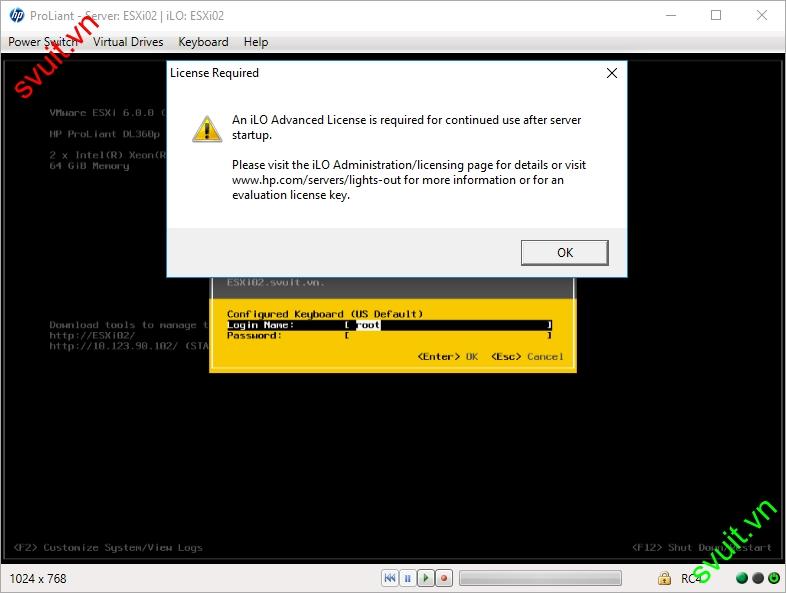Screen dimensions: 786x593
Task: Click the VMware ESXi 6.0.0 line
Action: point(107,113)
